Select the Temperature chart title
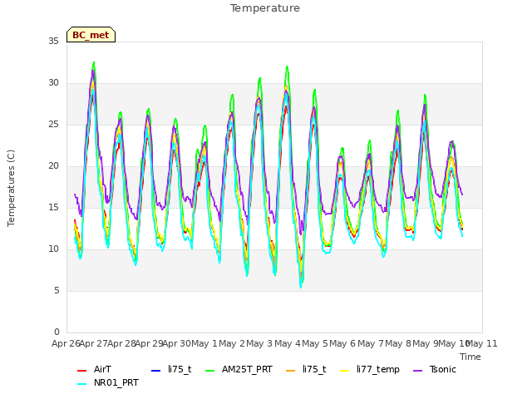Screen dimensions: 532x399 pos(265,8)
